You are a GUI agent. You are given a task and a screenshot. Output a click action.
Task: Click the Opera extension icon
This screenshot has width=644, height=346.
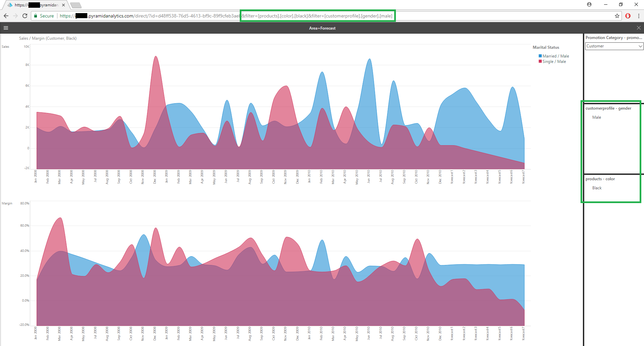628,16
